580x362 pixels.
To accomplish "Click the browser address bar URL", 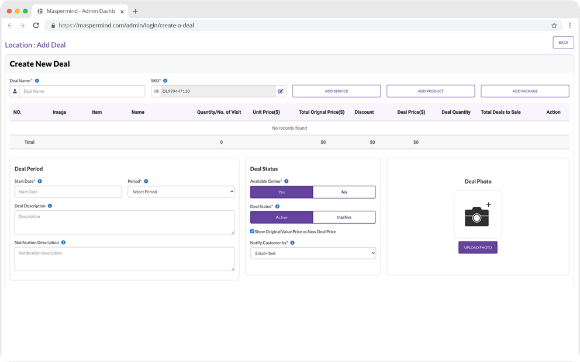I will coord(126,26).
